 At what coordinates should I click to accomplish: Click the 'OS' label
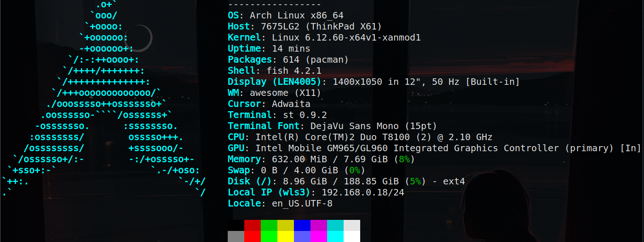pos(233,15)
